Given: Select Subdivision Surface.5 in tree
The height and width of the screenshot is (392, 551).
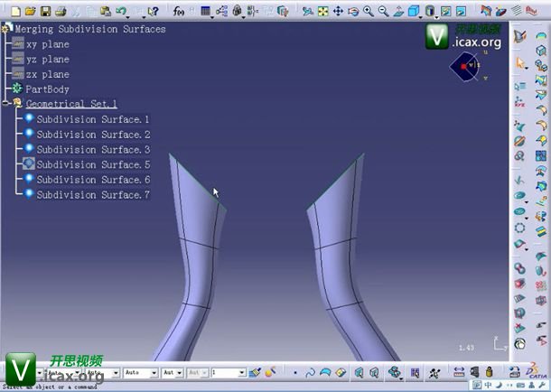Looking at the screenshot, I should 92,164.
